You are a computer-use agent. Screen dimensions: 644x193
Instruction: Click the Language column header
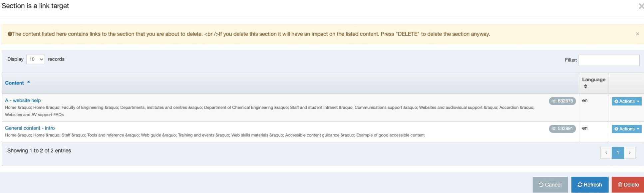593,80
